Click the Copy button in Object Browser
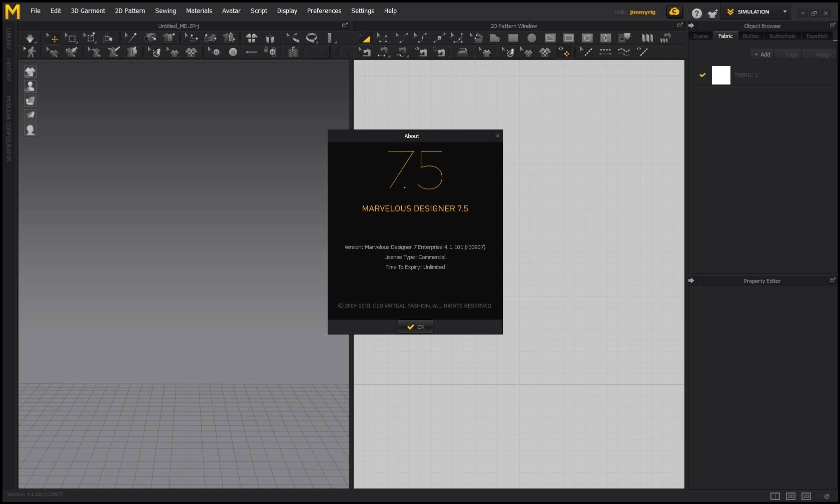Viewport: 840px width, 504px height. [x=788, y=54]
